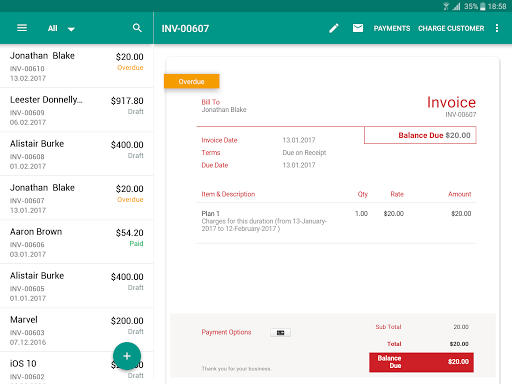Screen dimensions: 512x384
Task: Select Leester Donnelly invoice INV-00609
Action: coord(77,110)
